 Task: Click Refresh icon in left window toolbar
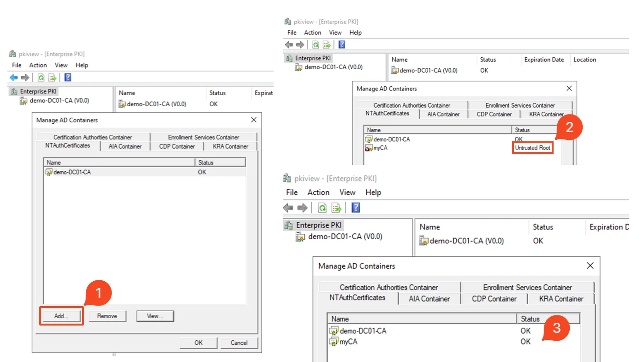click(x=41, y=78)
